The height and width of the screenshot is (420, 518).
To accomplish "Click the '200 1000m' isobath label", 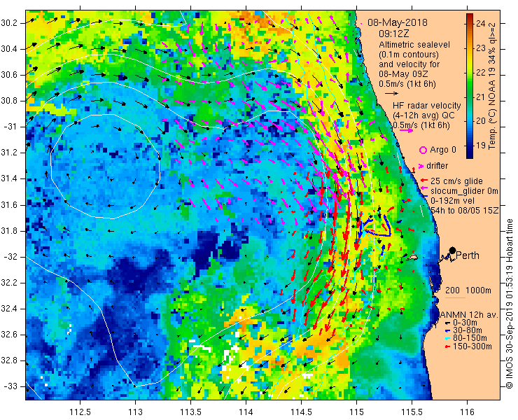I will (468, 290).
